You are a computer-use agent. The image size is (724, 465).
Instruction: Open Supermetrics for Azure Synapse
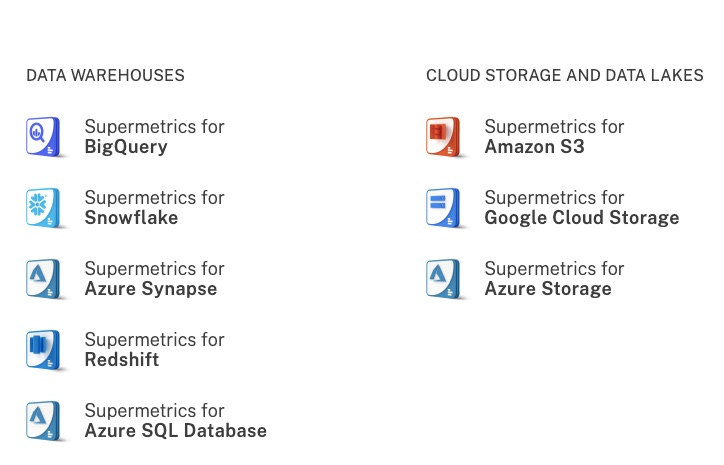click(154, 279)
